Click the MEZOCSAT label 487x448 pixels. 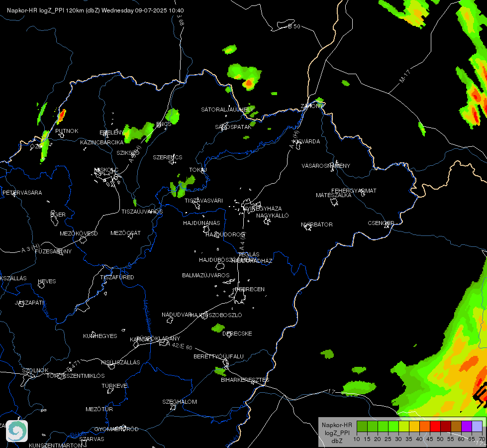point(125,233)
